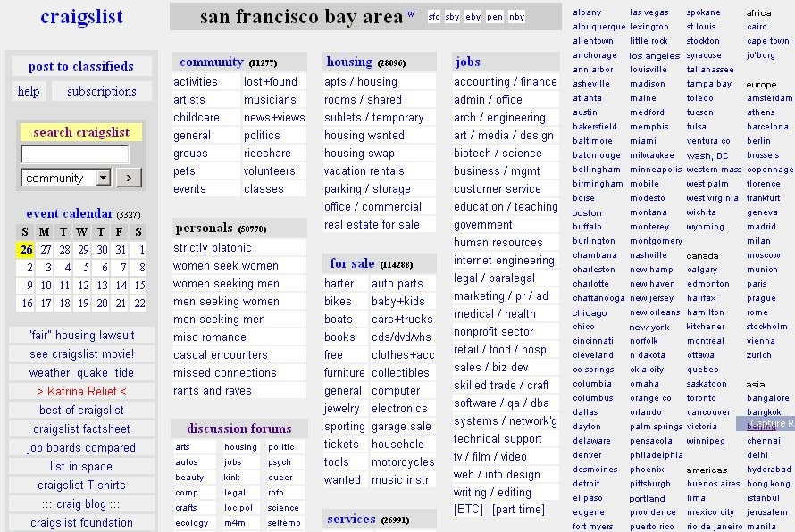795x532 pixels.
Task: Open the event calendar heading link
Action: click(70, 213)
